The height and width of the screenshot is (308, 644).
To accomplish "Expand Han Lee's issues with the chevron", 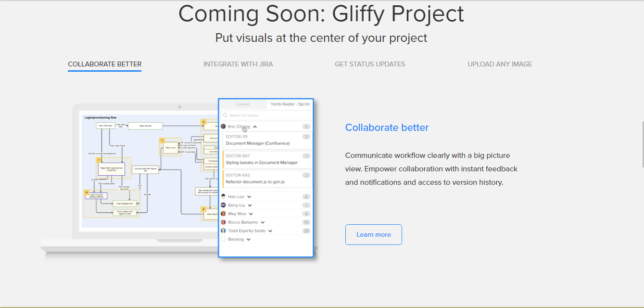I will (249, 197).
